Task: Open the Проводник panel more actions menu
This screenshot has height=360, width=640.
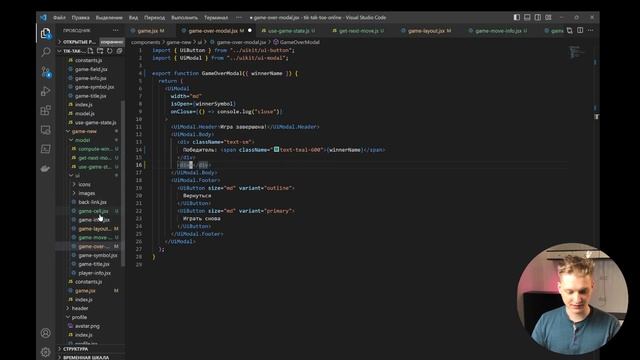Action: 116,30
